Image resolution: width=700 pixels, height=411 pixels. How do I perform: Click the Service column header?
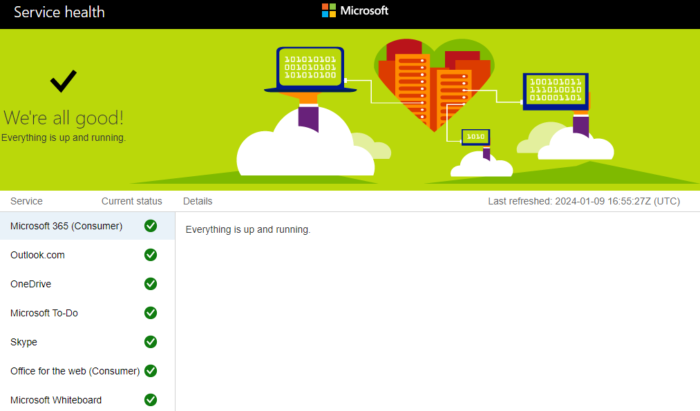(26, 201)
